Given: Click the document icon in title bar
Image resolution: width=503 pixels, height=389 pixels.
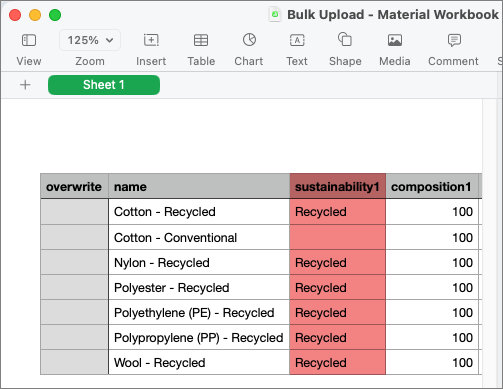Looking at the screenshot, I should point(275,15).
